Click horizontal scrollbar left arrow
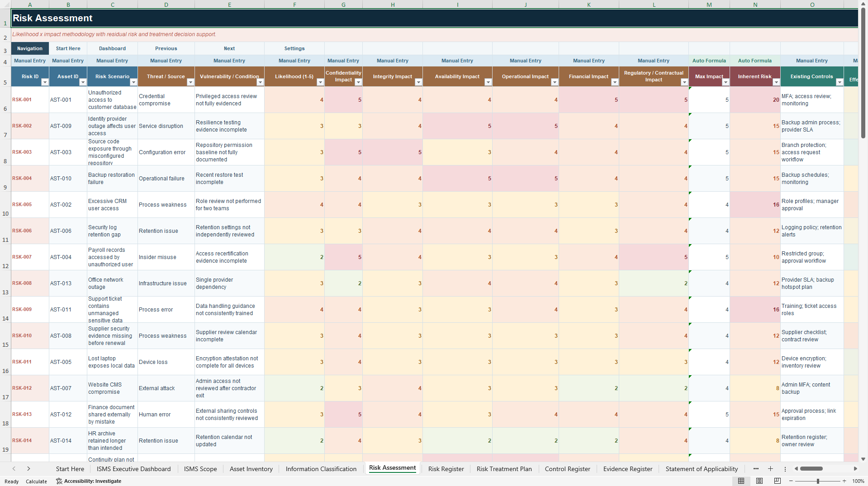This screenshot has width=868, height=486. pyautogui.click(x=797, y=469)
